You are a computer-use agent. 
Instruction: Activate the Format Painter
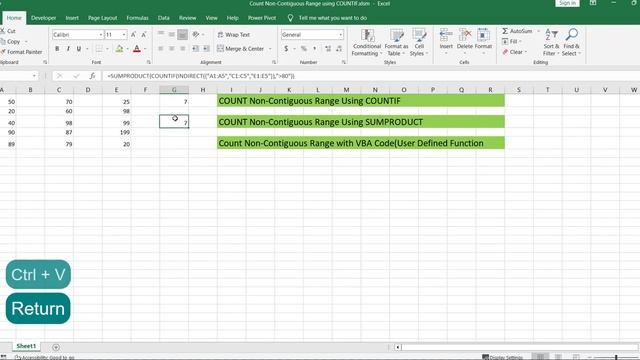click(x=21, y=52)
